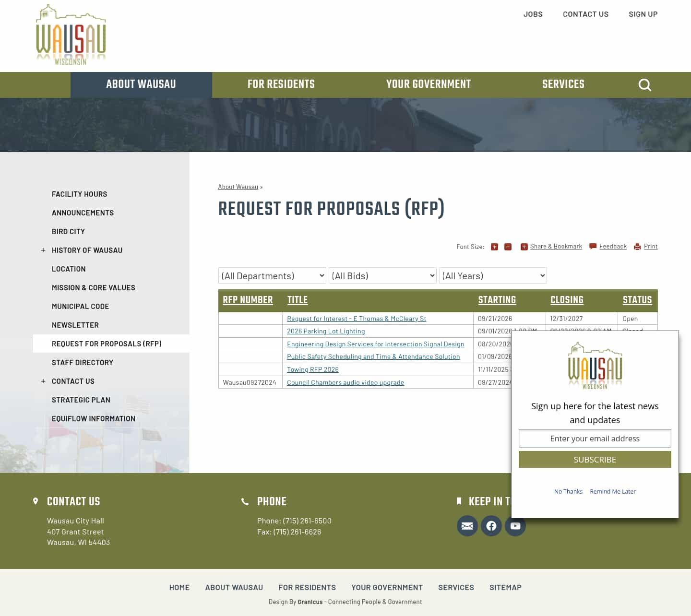Click Feedback text link

click(613, 246)
